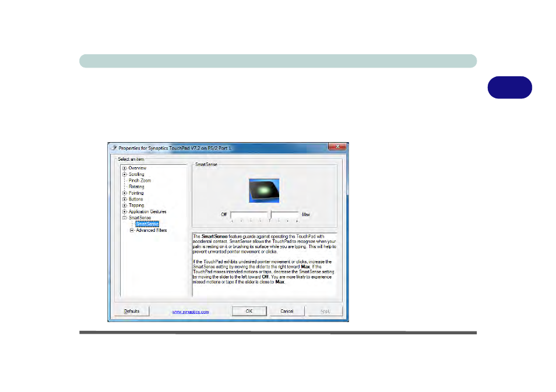This screenshot has width=556, height=392.
Task: Collapse the SmartSense parent node
Action: click(125, 218)
